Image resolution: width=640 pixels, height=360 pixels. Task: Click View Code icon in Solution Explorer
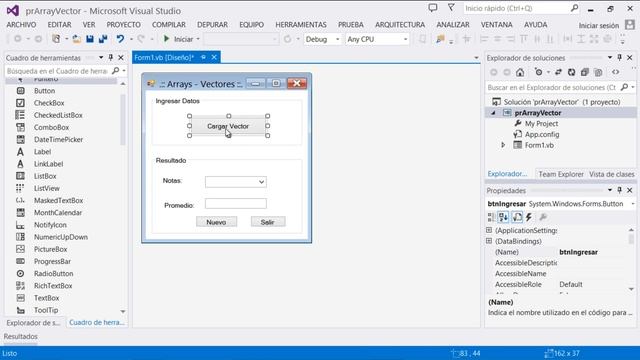[615, 72]
